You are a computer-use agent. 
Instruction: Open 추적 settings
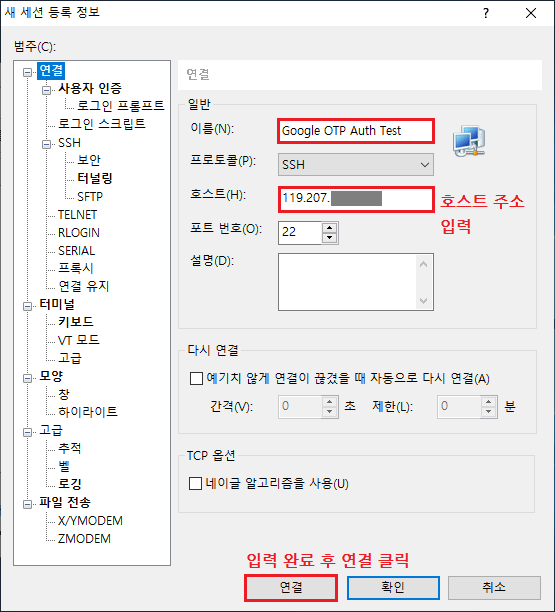pyautogui.click(x=70, y=448)
